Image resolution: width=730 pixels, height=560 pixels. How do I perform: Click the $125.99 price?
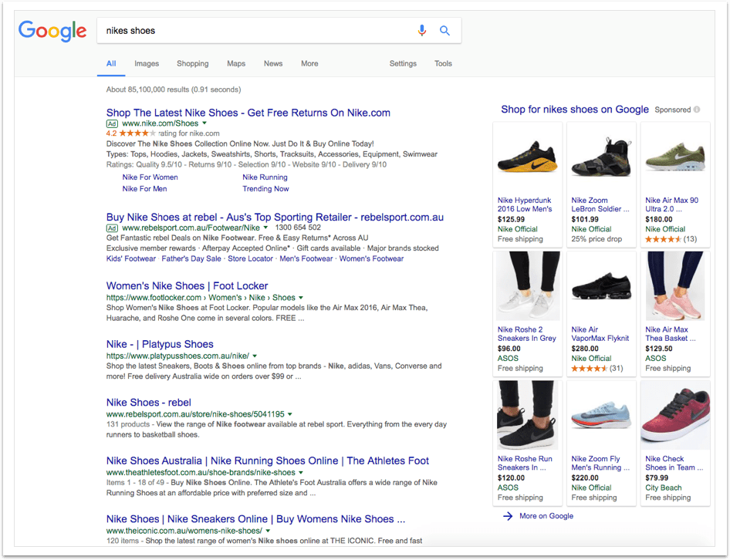tap(511, 220)
